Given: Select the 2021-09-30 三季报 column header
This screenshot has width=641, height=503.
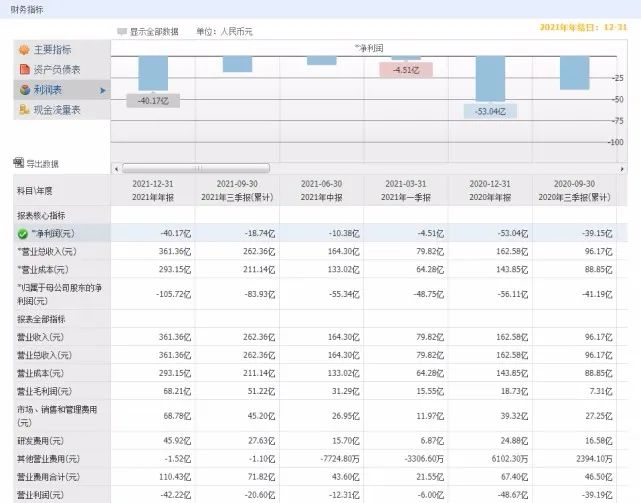Looking at the screenshot, I should click(237, 191).
